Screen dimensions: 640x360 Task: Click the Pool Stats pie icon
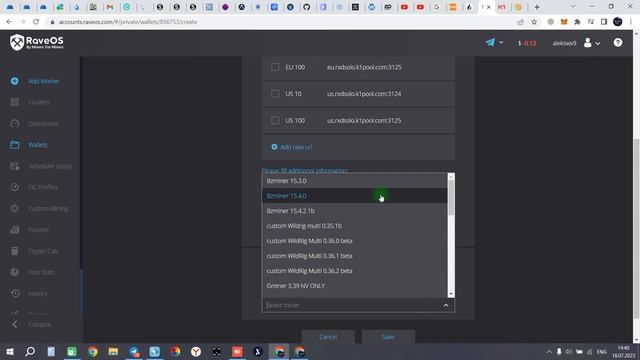[x=15, y=272]
